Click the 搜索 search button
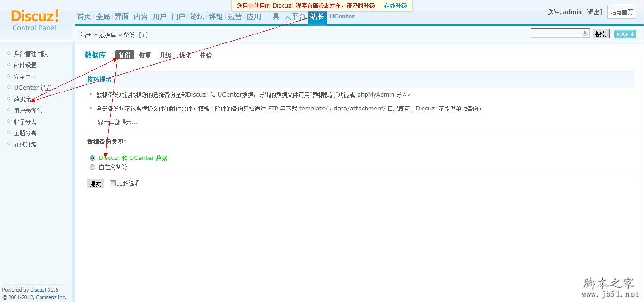The width and height of the screenshot is (644, 302). (x=601, y=34)
